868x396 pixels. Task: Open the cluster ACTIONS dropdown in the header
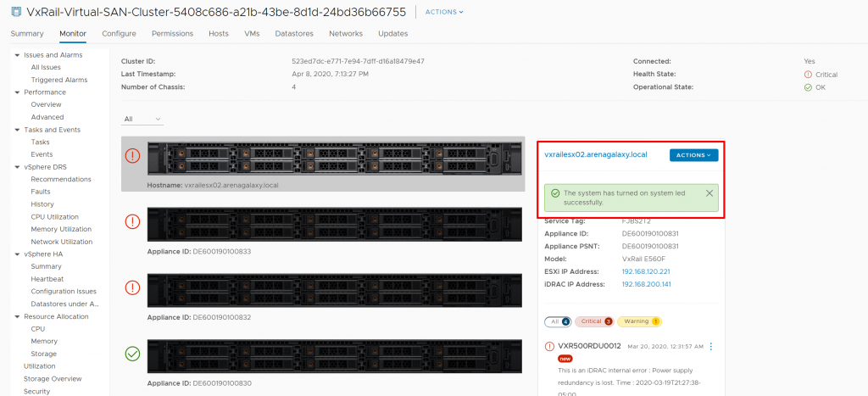[x=444, y=12]
